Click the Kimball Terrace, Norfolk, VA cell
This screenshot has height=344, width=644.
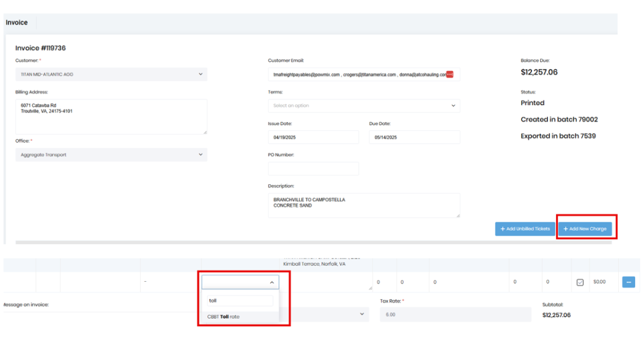(x=314, y=264)
